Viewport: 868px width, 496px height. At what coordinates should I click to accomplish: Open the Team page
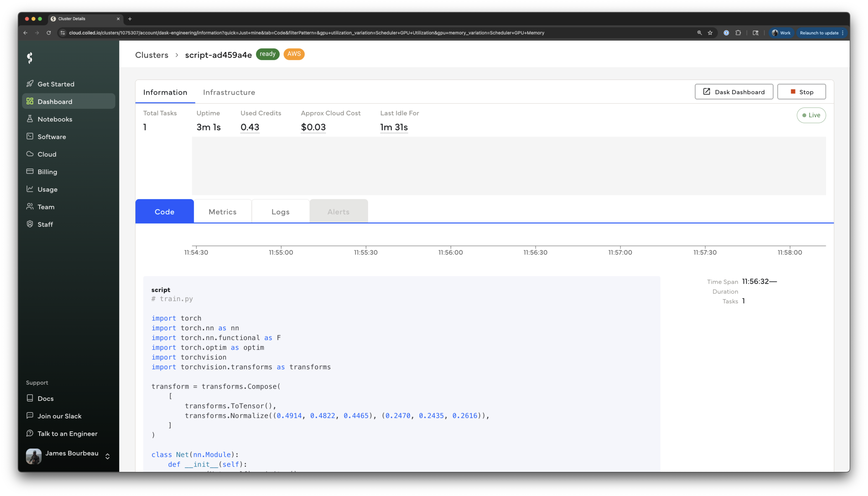click(x=69, y=206)
